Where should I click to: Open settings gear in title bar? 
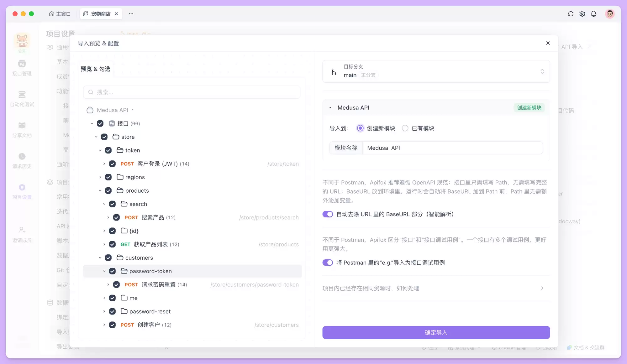pyautogui.click(x=582, y=14)
